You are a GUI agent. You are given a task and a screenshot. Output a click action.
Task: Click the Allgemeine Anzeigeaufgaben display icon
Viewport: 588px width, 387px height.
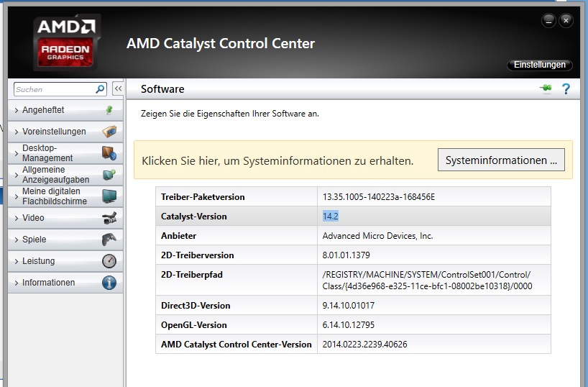pos(109,175)
